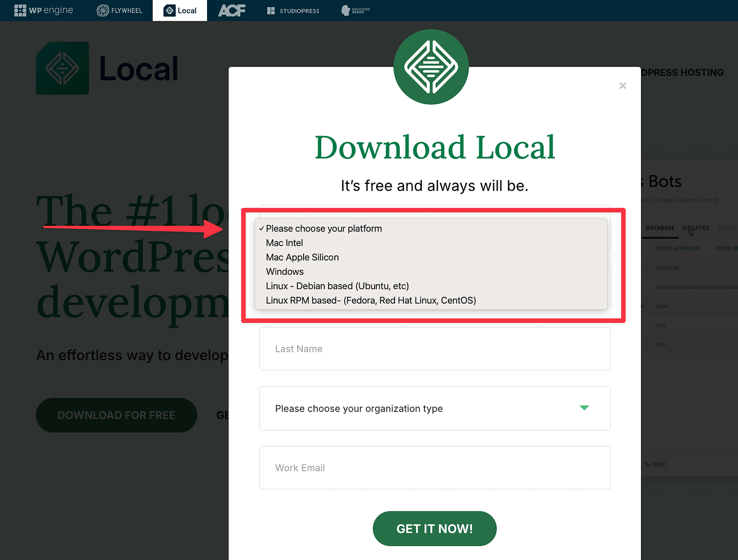Close the Download Local modal
The height and width of the screenshot is (560, 738).
(623, 86)
